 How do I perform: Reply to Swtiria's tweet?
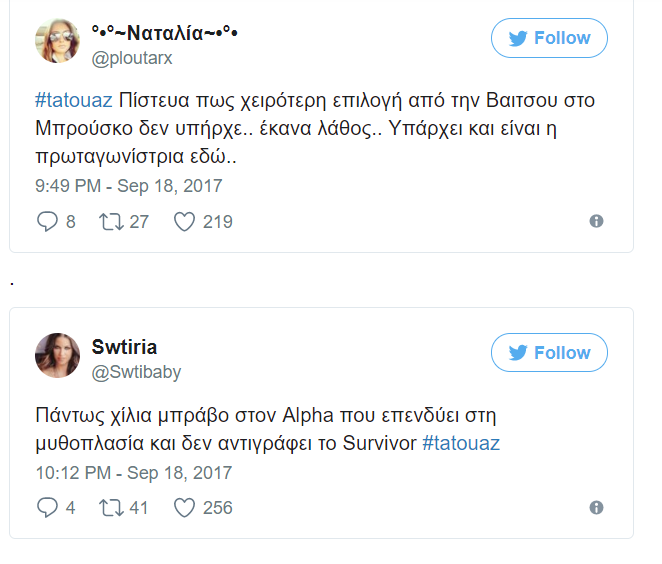coord(48,507)
